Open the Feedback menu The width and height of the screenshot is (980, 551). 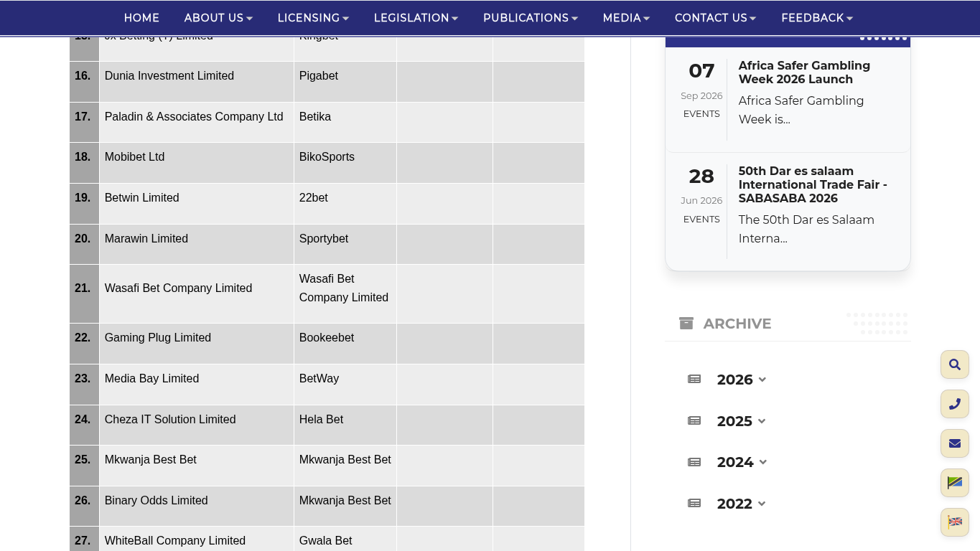pyautogui.click(x=817, y=18)
